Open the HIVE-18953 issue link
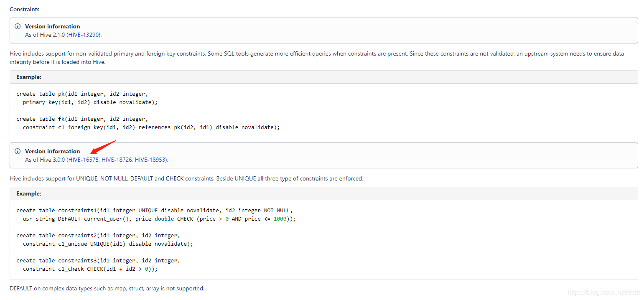This screenshot has height=300, width=644. click(x=150, y=160)
